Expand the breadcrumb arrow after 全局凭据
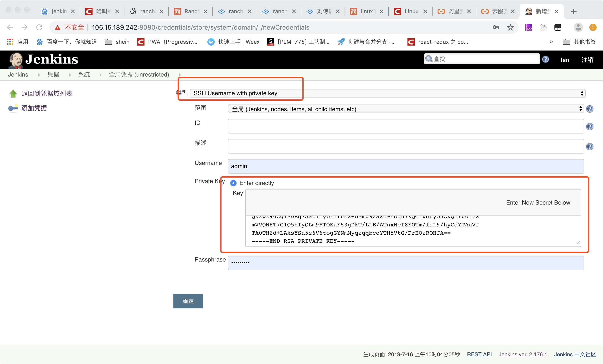 coord(180,75)
